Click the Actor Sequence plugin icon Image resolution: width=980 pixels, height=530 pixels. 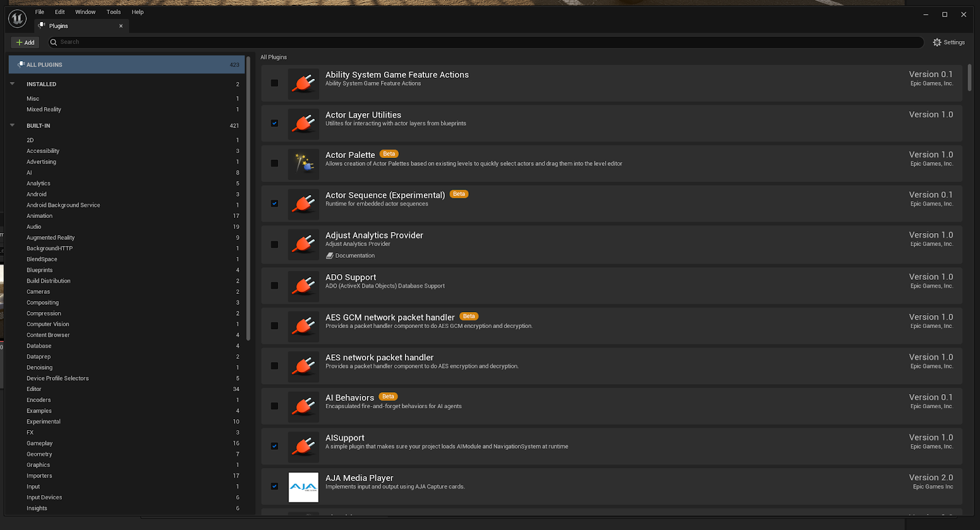coord(303,204)
